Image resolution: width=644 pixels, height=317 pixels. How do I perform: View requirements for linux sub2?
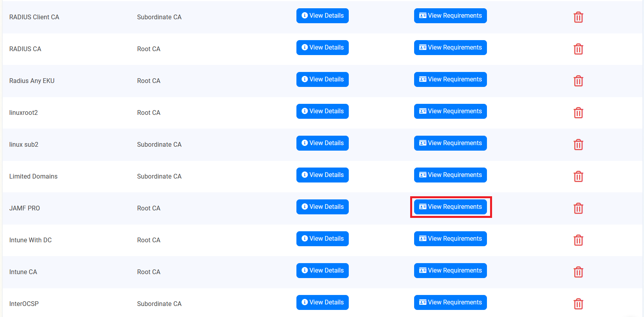click(x=450, y=143)
